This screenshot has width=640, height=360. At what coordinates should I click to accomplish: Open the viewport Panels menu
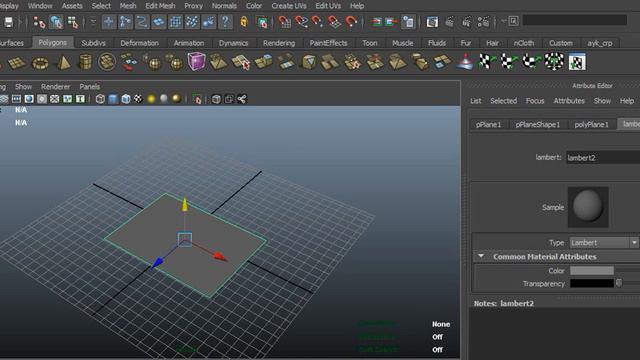[x=90, y=87]
